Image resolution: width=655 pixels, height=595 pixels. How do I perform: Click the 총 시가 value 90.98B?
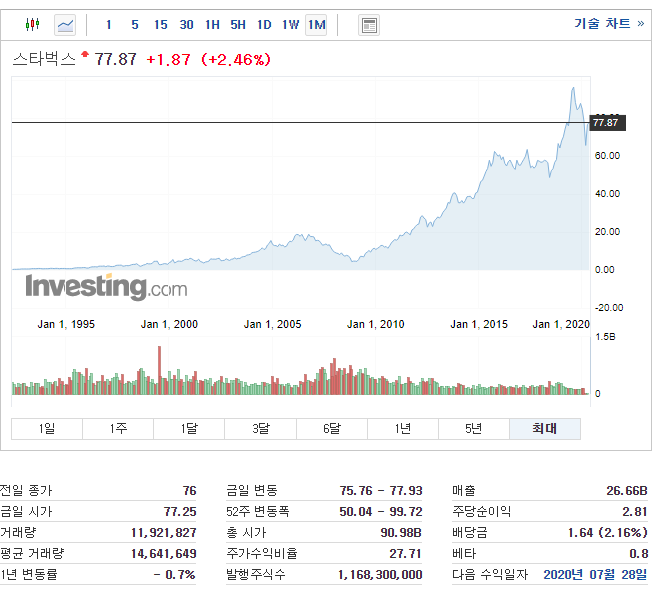coord(401,533)
